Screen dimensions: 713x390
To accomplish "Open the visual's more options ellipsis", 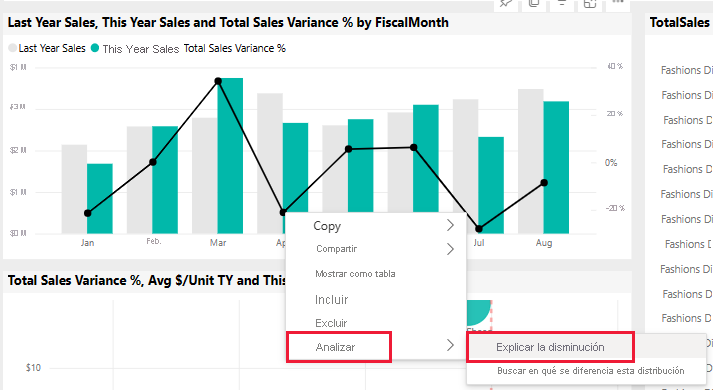I will pos(618,3).
